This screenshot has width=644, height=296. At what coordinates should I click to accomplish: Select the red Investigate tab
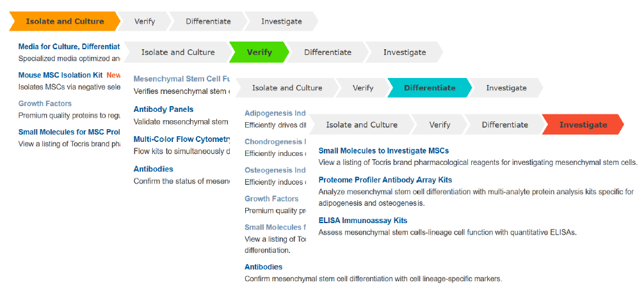tap(583, 125)
